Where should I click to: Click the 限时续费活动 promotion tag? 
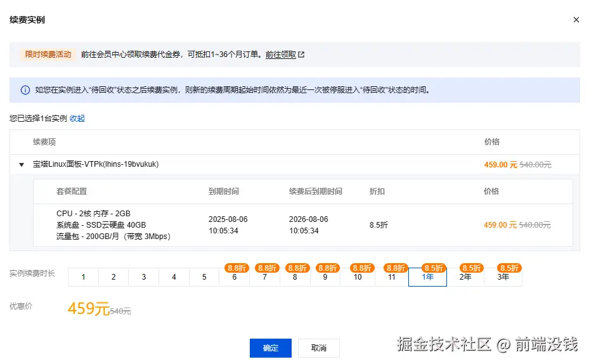48,55
